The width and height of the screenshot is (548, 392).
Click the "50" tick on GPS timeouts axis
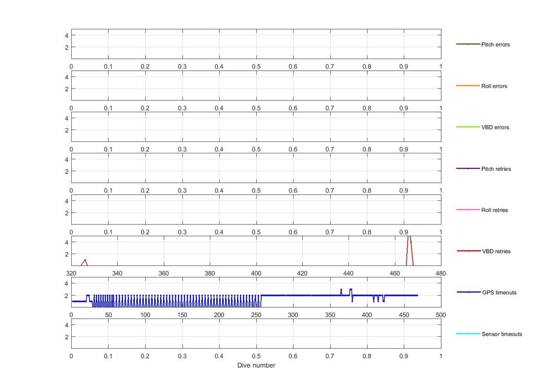pyautogui.click(x=108, y=315)
